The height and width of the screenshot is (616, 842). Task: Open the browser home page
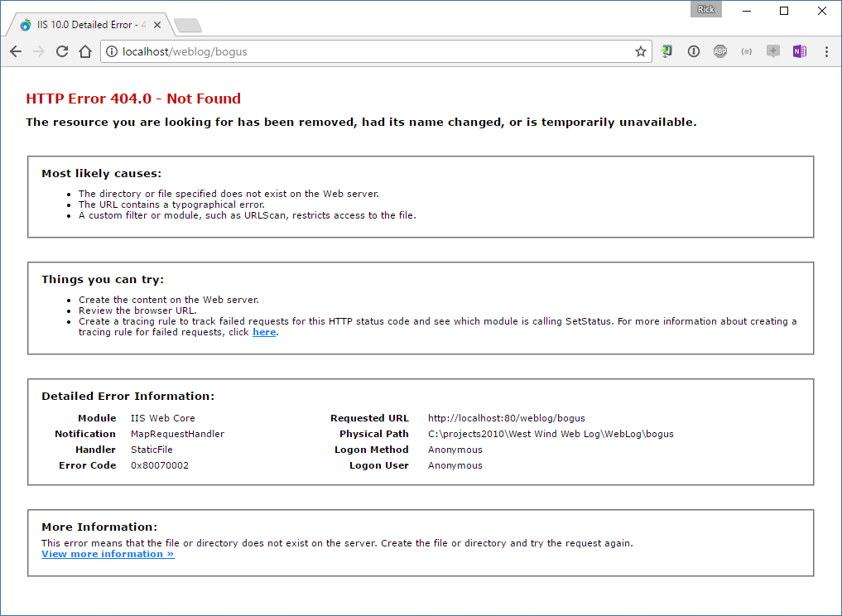85,51
